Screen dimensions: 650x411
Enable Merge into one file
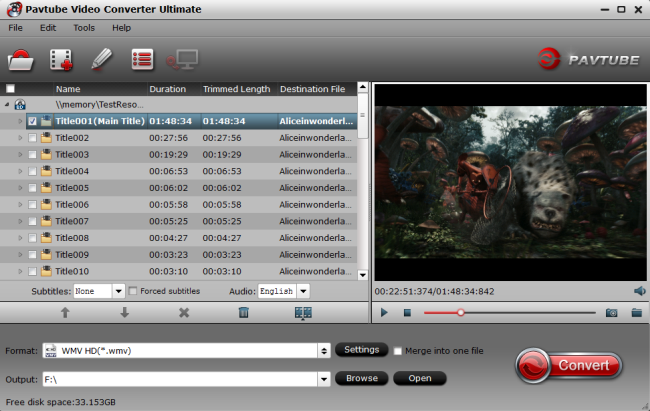(398, 351)
